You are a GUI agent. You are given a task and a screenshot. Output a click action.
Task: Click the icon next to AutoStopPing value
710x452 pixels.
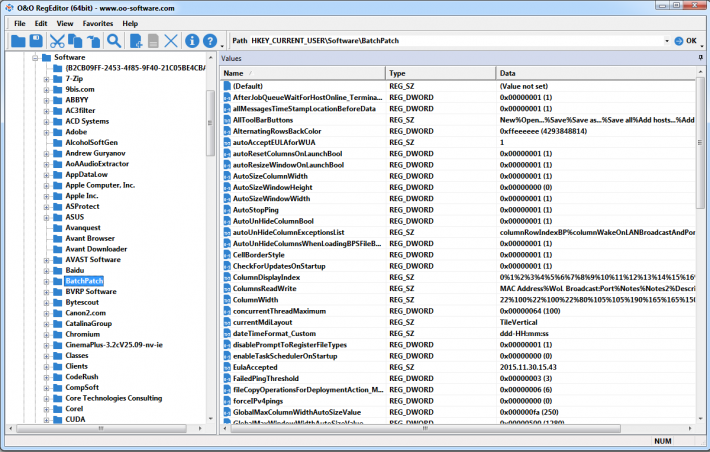click(x=227, y=210)
